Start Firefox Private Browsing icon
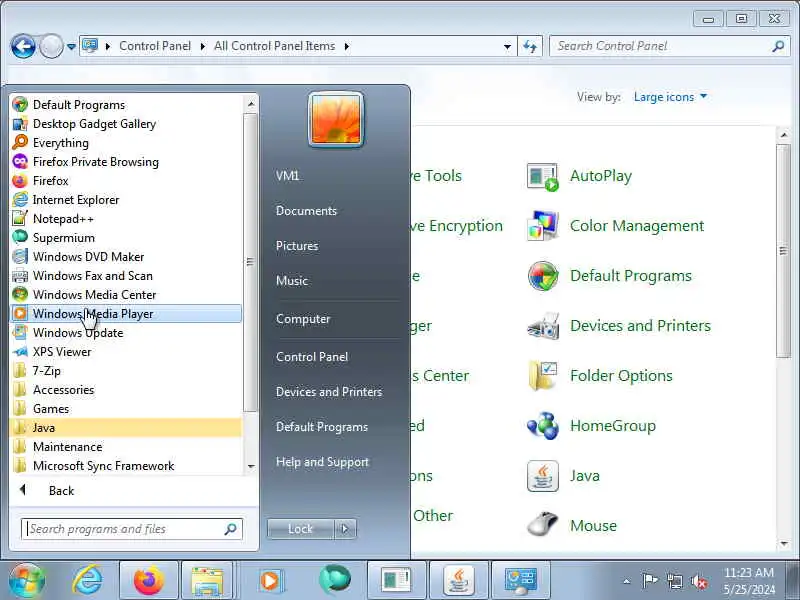The width and height of the screenshot is (800, 600). tap(20, 162)
